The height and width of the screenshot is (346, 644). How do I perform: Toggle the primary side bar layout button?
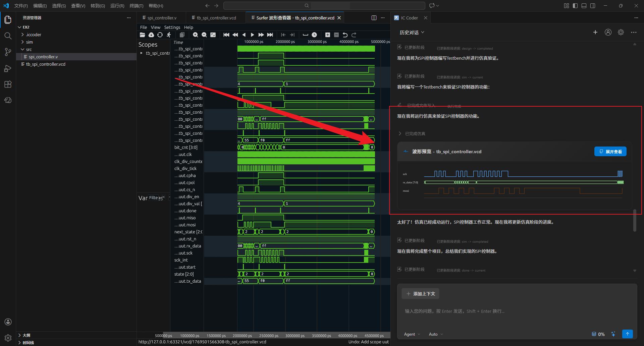pyautogui.click(x=575, y=6)
